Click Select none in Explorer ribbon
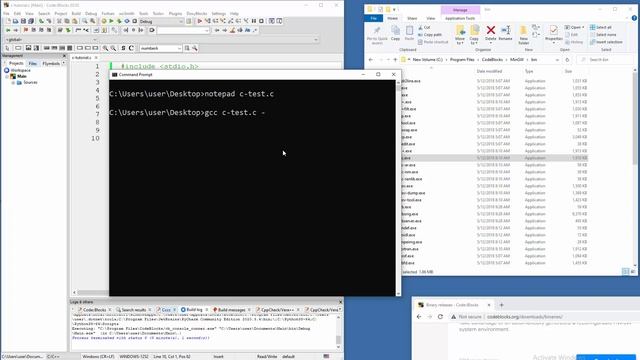Image resolution: width=640 pixels, height=360 pixels. point(603,35)
